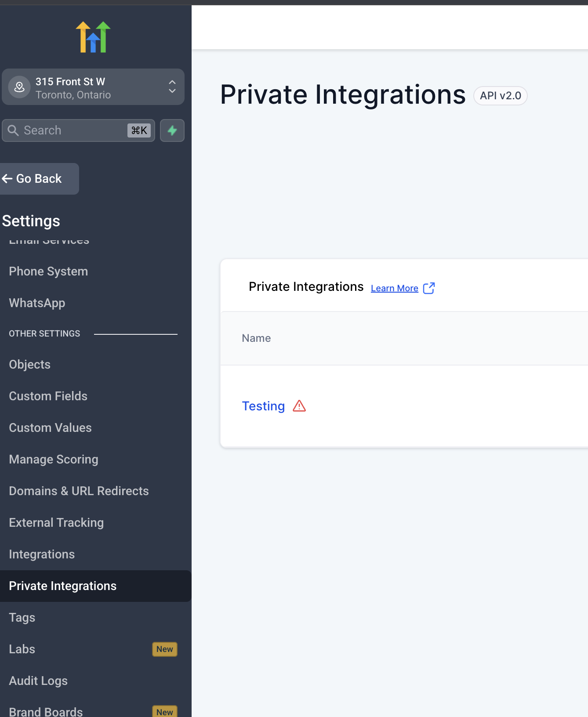588x717 pixels.
Task: Select WhatsApp in the settings sidebar
Action: 37,303
